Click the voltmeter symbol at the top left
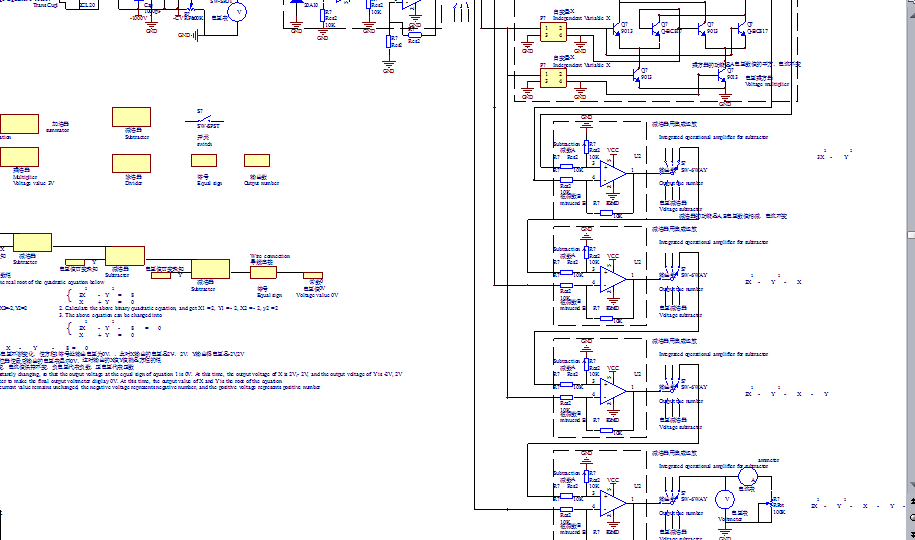Viewport: 915px width, 540px height. [239, 12]
